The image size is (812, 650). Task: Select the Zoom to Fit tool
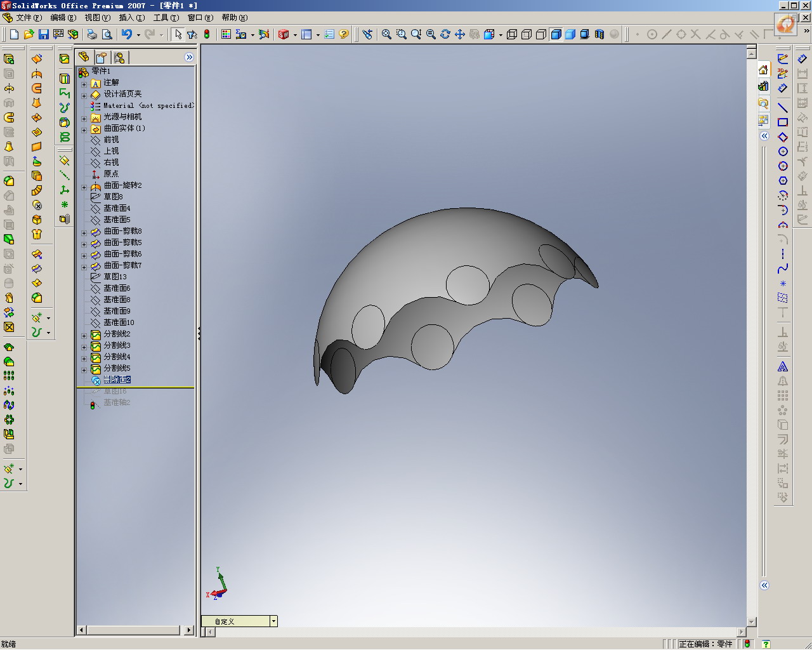(x=386, y=34)
